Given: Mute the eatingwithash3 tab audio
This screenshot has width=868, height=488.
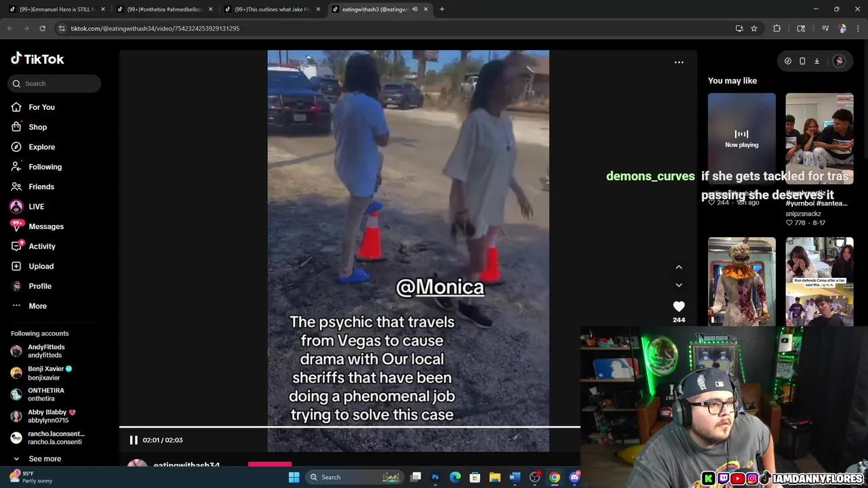Looking at the screenshot, I should coord(414,9).
